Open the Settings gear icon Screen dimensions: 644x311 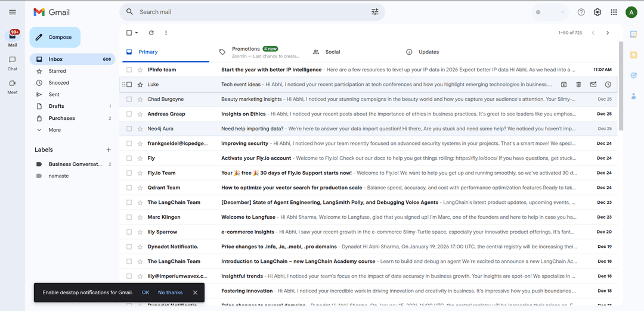597,12
